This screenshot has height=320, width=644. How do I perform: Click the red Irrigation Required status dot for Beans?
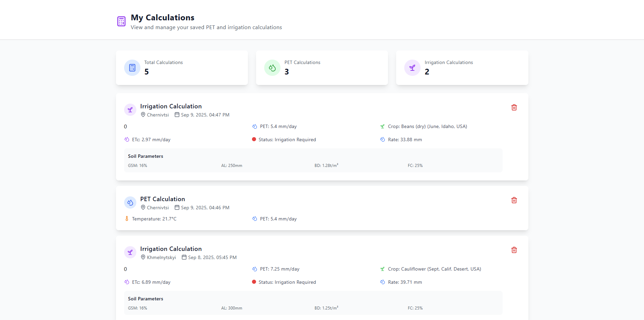pyautogui.click(x=254, y=139)
